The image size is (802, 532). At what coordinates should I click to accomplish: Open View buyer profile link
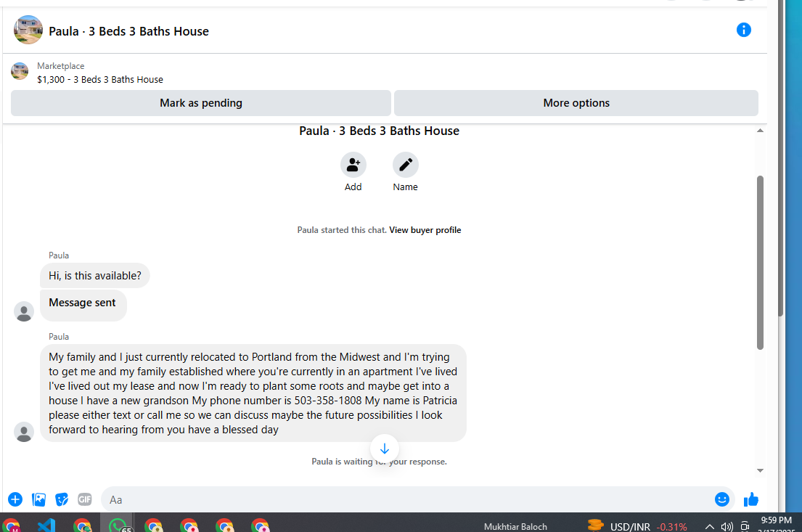(x=425, y=230)
